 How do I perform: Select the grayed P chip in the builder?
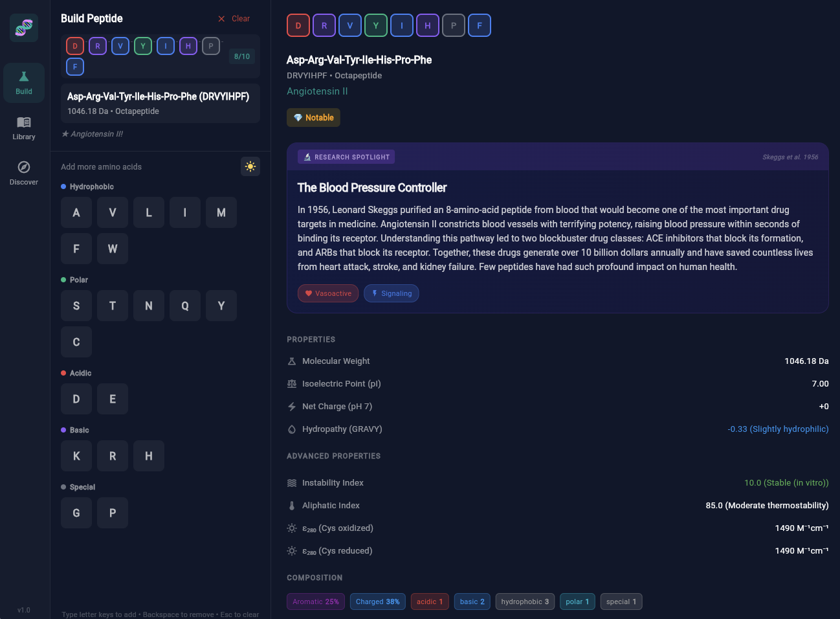[211, 46]
